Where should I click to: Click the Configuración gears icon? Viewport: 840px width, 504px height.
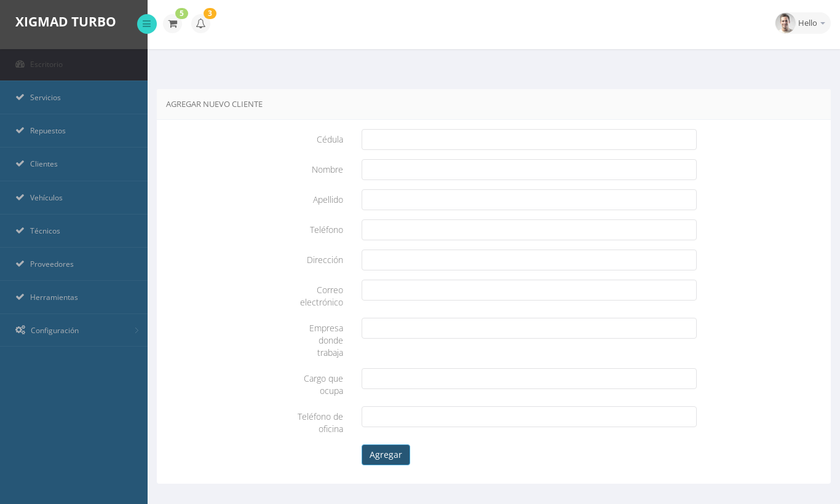tap(20, 330)
